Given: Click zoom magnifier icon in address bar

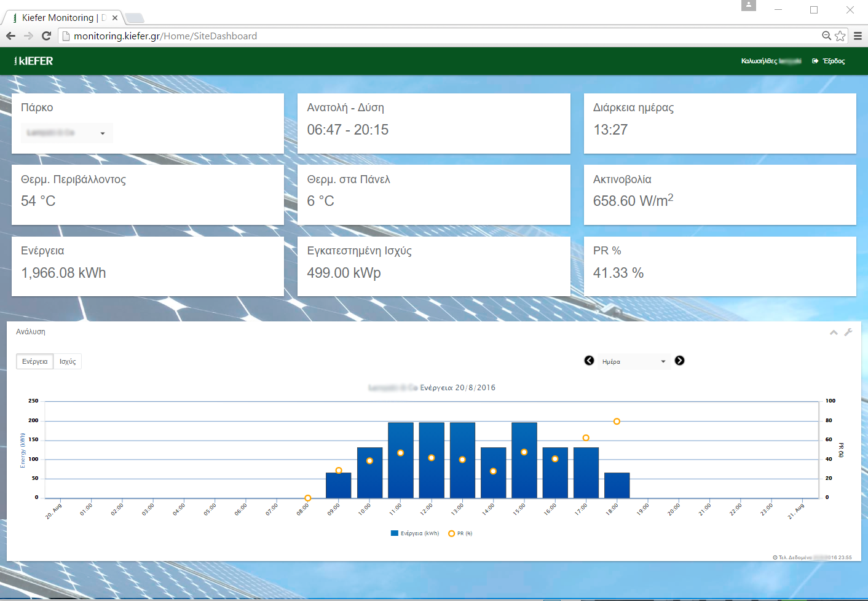Looking at the screenshot, I should coord(826,36).
